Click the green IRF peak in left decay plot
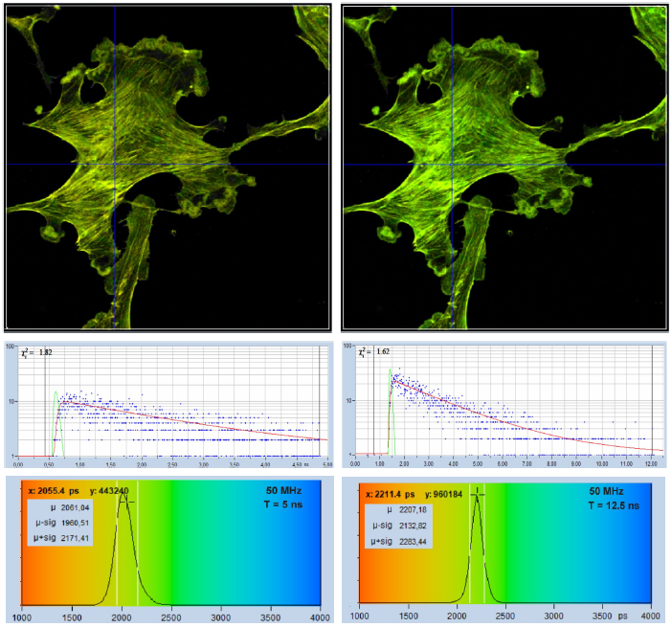 tap(56, 392)
